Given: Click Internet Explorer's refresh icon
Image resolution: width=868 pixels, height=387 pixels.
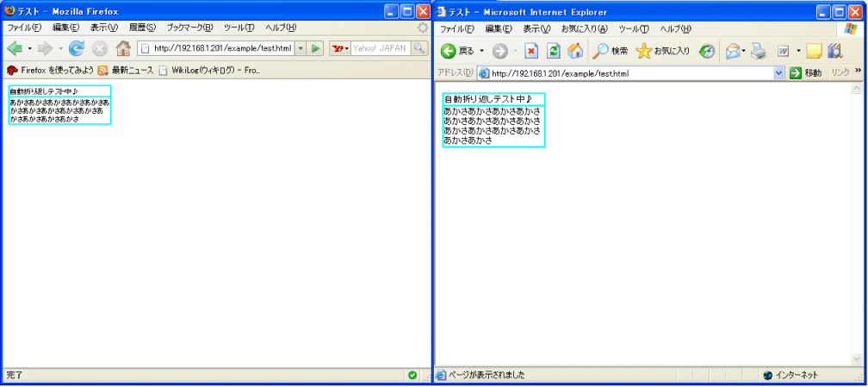Looking at the screenshot, I should 554,51.
